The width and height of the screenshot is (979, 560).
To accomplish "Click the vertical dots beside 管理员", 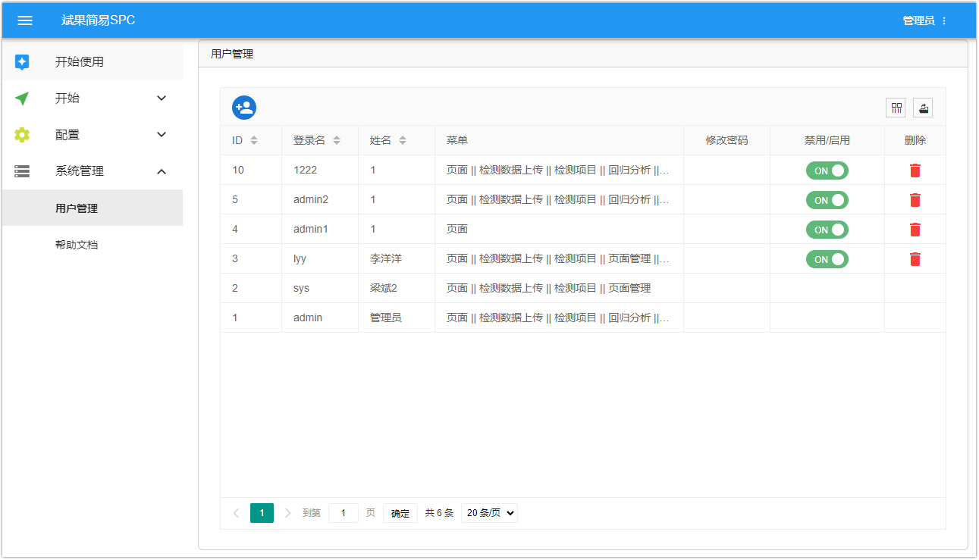I will click(x=944, y=21).
